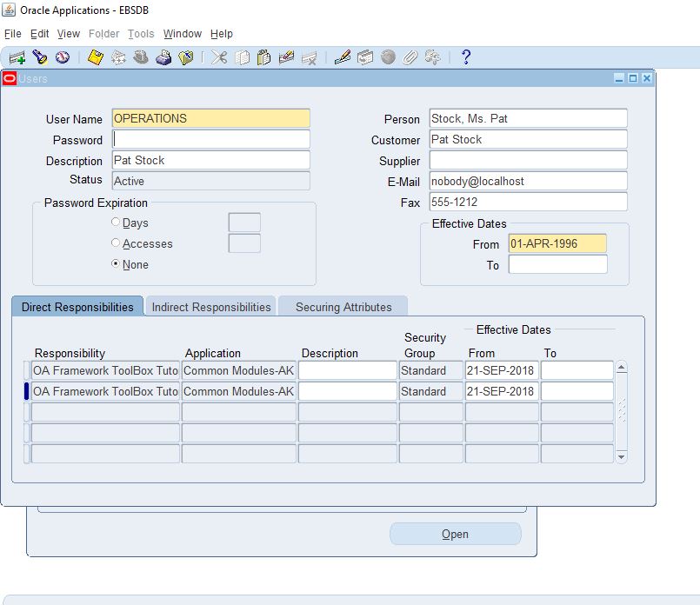Click the Password input field
The image size is (700, 605).
click(x=210, y=139)
